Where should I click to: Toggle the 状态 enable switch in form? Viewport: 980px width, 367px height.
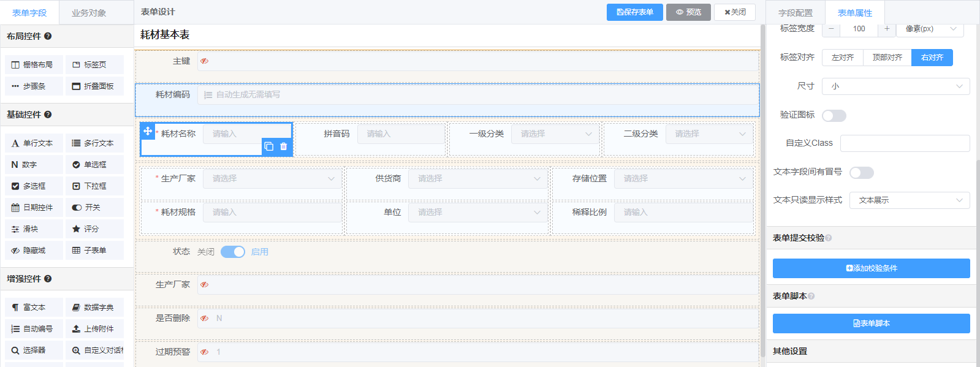point(233,252)
